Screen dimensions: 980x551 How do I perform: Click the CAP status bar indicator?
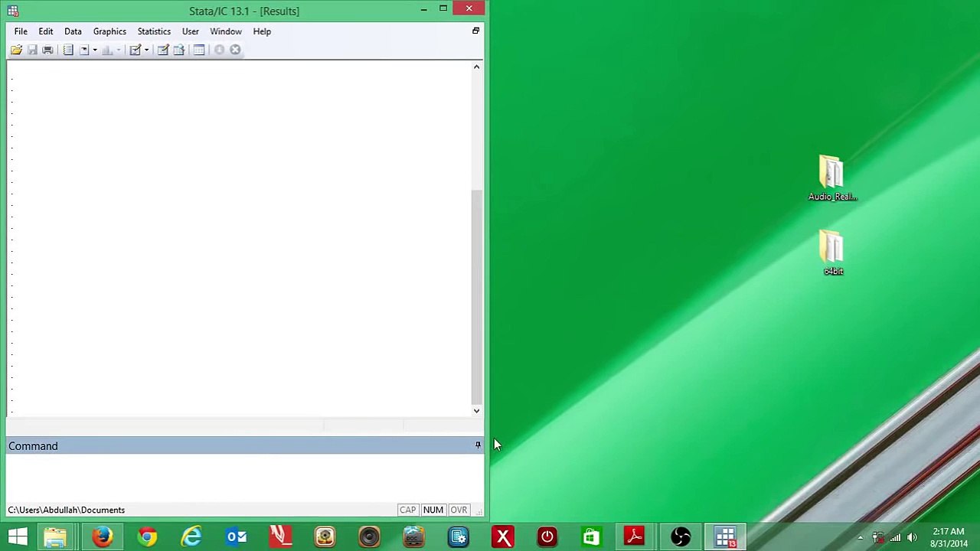point(407,510)
